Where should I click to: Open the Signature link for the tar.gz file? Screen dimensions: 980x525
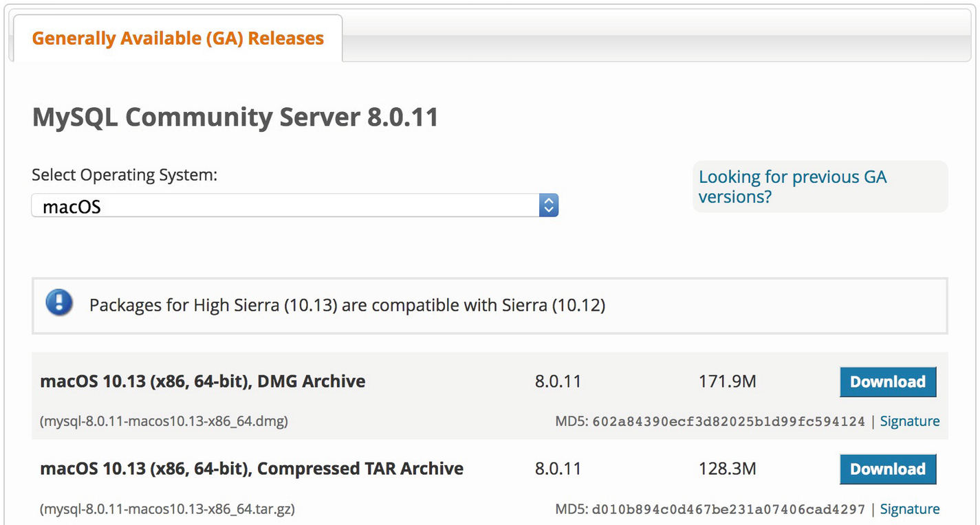click(910, 509)
